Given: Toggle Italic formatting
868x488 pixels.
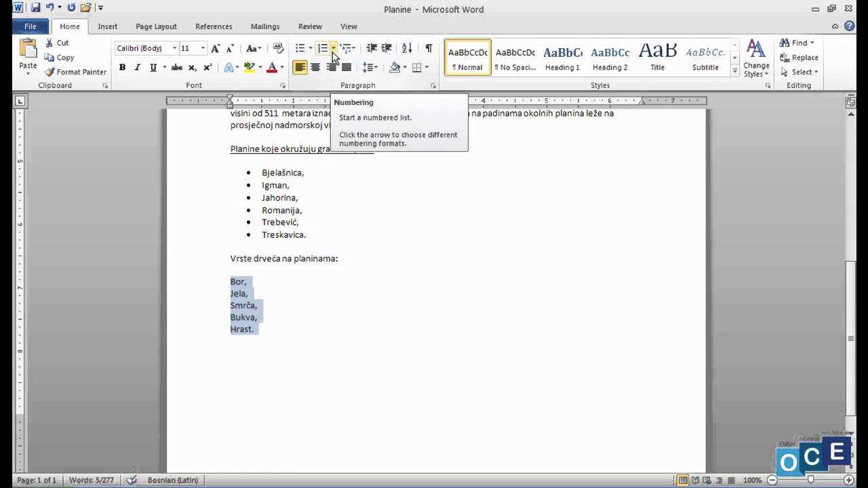Looking at the screenshot, I should tap(137, 67).
